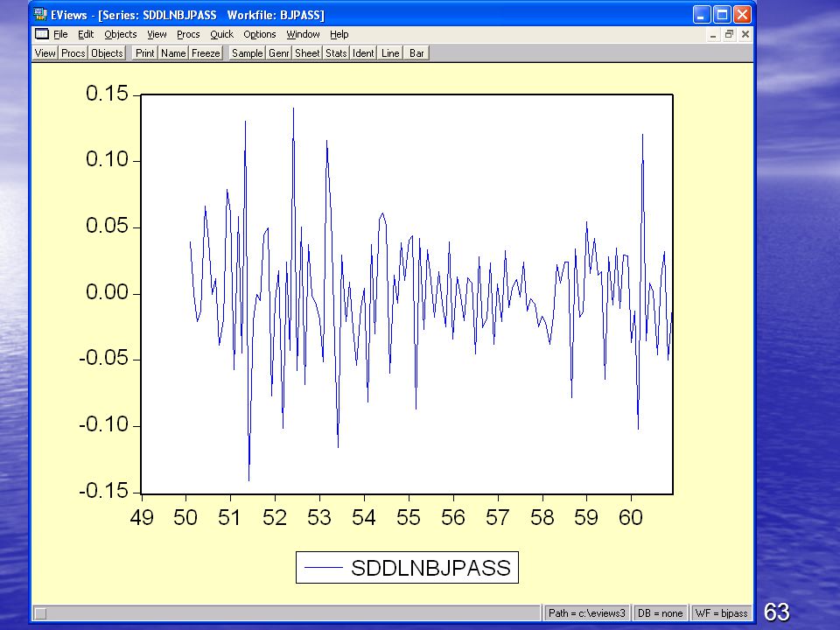Click the Sheet toolbar button
840x630 pixels.
tap(307, 53)
